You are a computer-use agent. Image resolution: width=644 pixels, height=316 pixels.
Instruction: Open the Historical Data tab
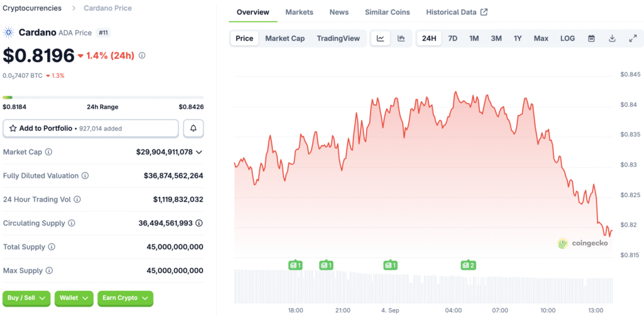(457, 12)
